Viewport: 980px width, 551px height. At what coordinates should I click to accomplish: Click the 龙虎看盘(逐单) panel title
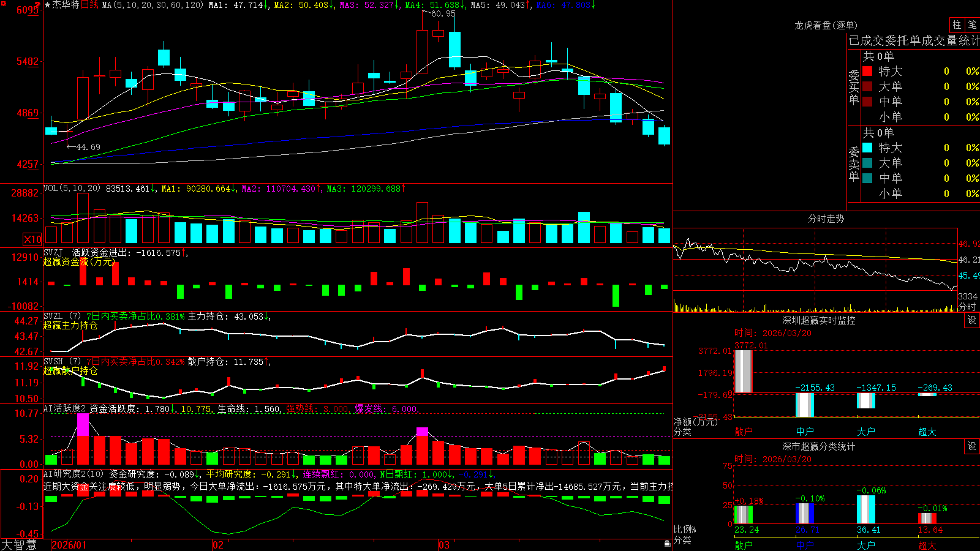point(826,25)
